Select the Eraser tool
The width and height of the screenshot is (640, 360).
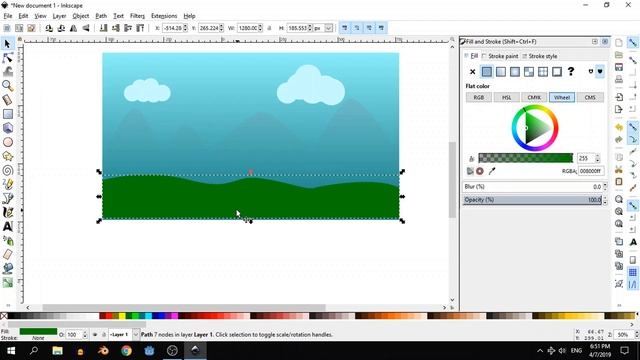pyautogui.click(x=7, y=254)
